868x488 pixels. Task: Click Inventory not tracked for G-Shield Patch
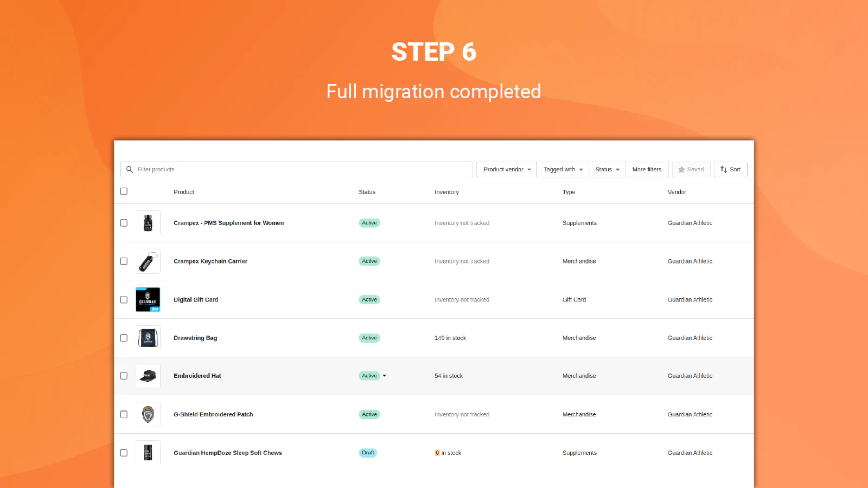point(462,414)
